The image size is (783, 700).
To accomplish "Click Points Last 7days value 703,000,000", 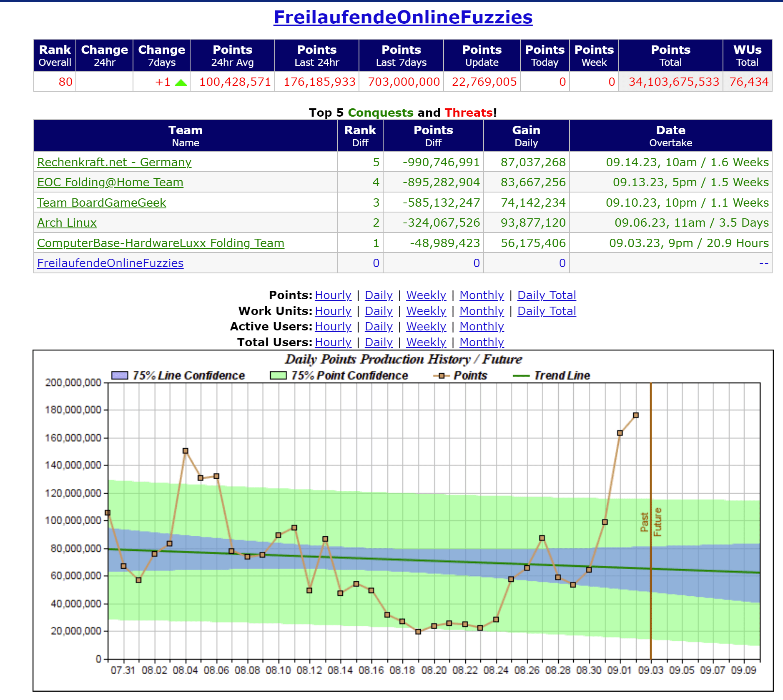I will [x=404, y=82].
